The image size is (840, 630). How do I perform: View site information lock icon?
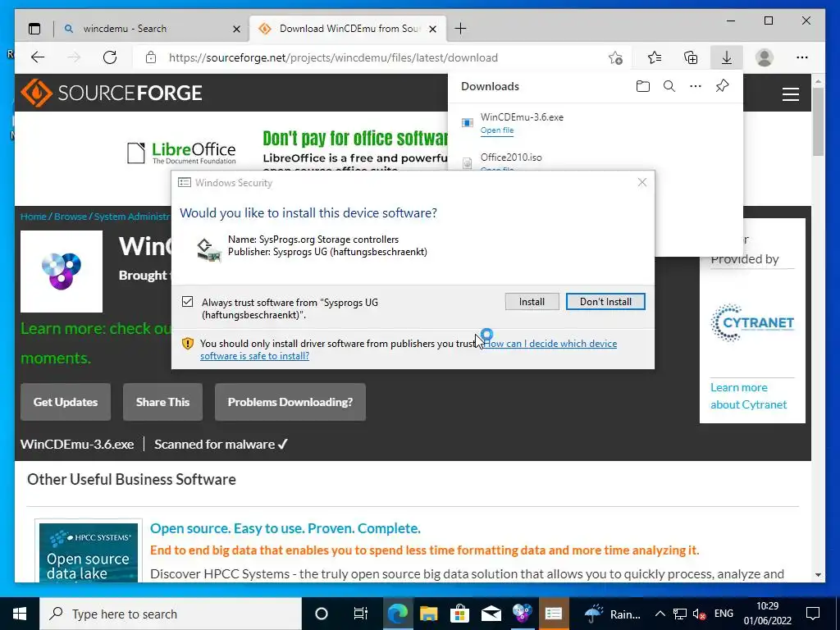pyautogui.click(x=151, y=57)
